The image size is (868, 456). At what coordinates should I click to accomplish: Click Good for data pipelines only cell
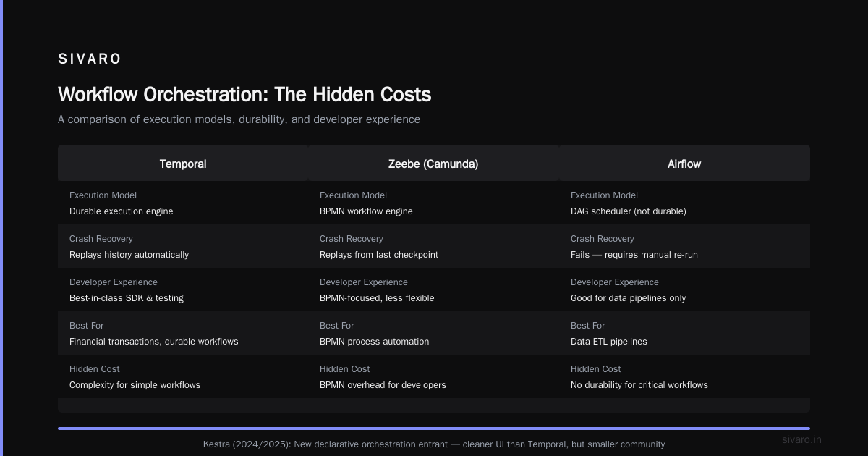point(684,290)
